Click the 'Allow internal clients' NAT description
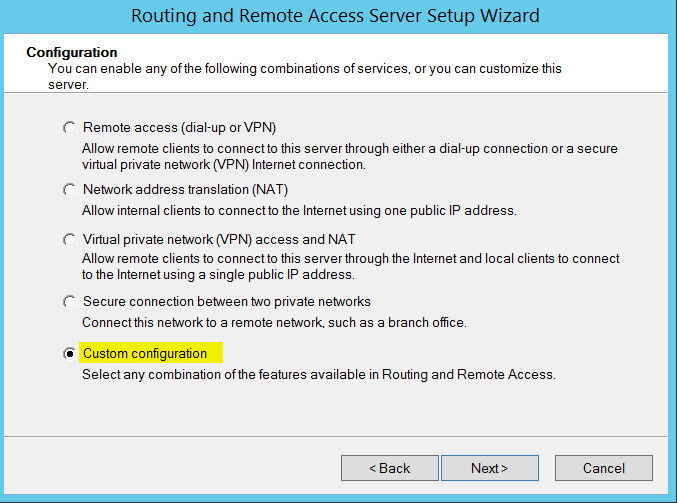The image size is (677, 503). pyautogui.click(x=299, y=211)
